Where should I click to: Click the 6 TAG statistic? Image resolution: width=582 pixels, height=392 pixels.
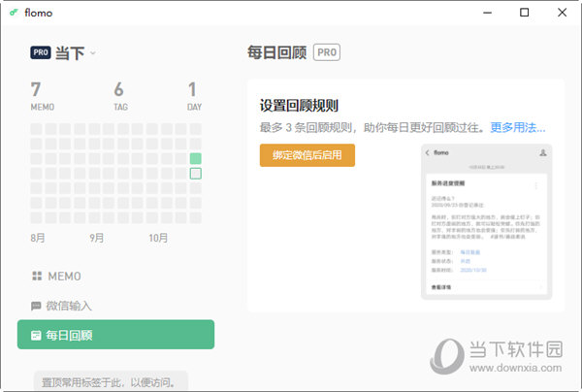point(120,96)
